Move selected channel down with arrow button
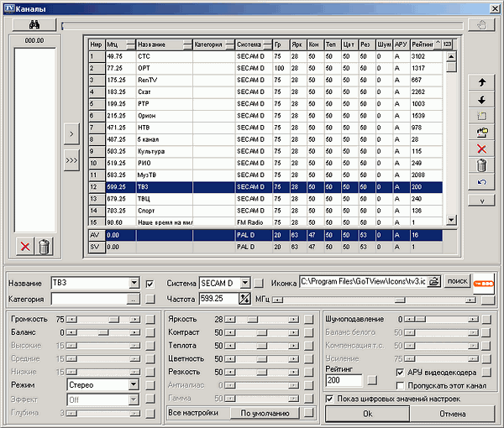 pyautogui.click(x=481, y=99)
